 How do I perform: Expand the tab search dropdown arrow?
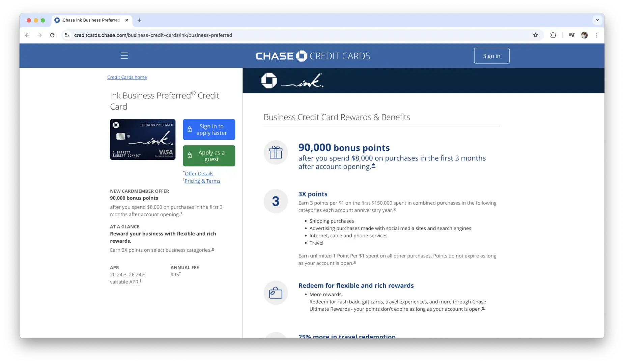597,20
